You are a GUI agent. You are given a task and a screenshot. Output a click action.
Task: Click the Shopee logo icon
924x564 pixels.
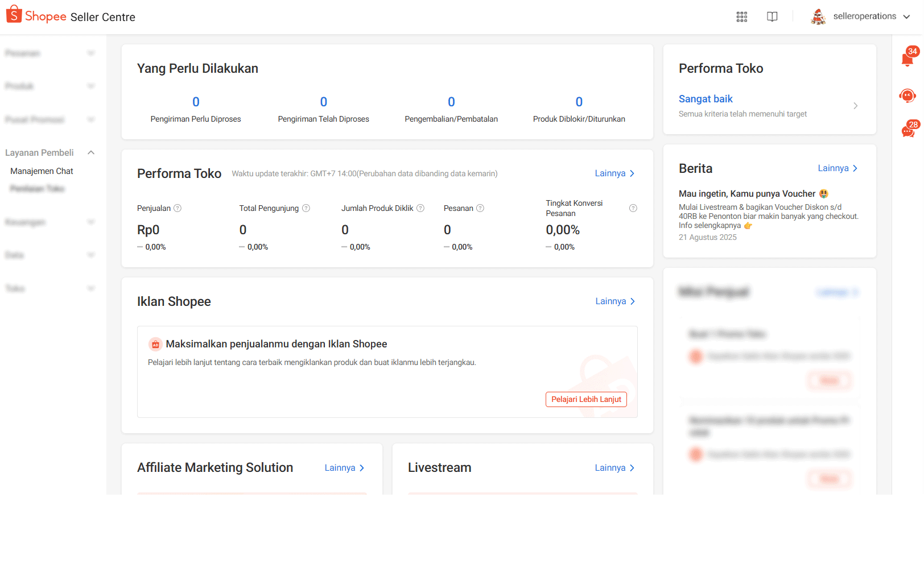coord(14,15)
